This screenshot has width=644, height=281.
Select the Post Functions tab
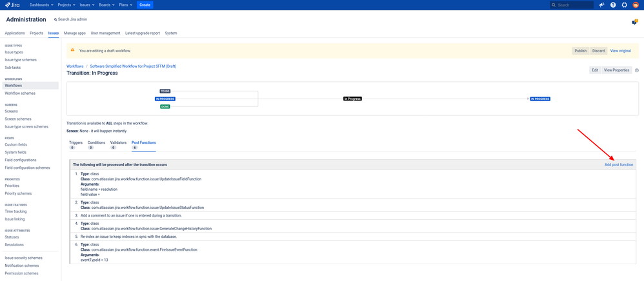pyautogui.click(x=143, y=144)
